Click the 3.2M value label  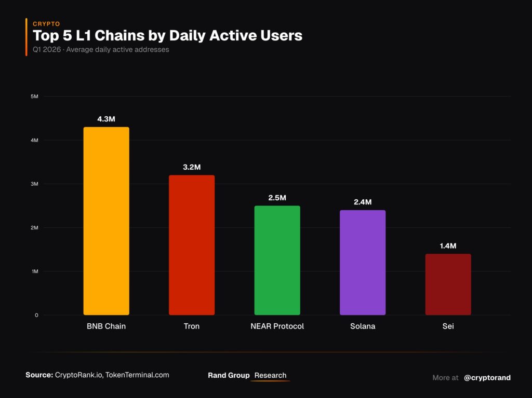click(x=192, y=167)
